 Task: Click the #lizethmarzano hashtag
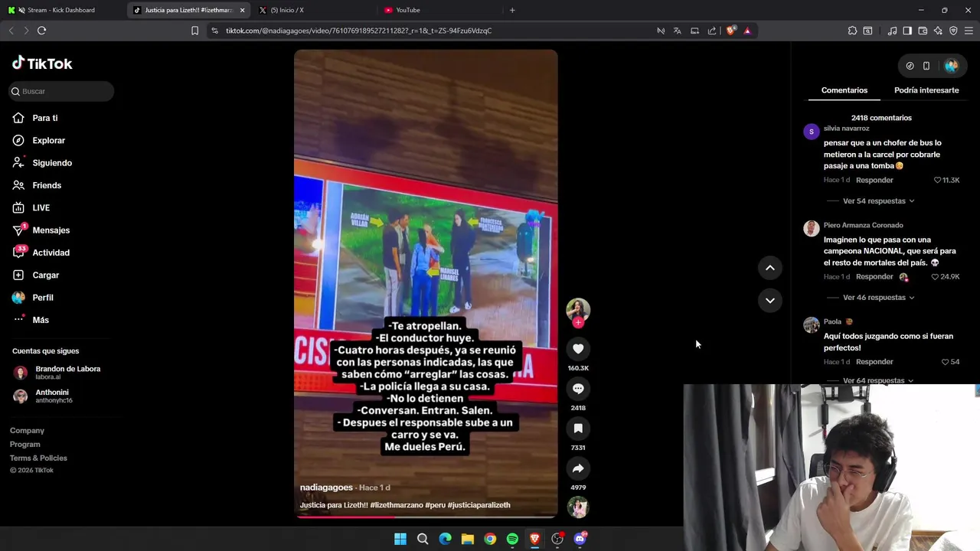[397, 505]
